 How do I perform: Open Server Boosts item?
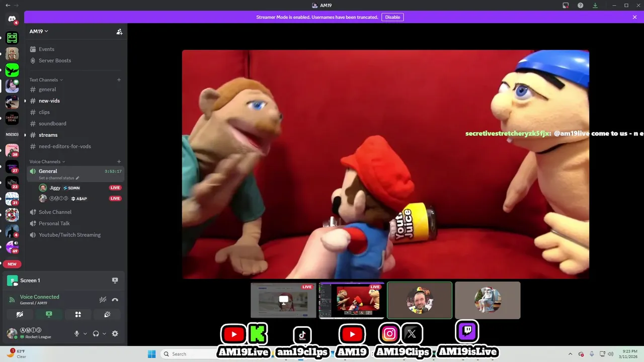coord(75,60)
